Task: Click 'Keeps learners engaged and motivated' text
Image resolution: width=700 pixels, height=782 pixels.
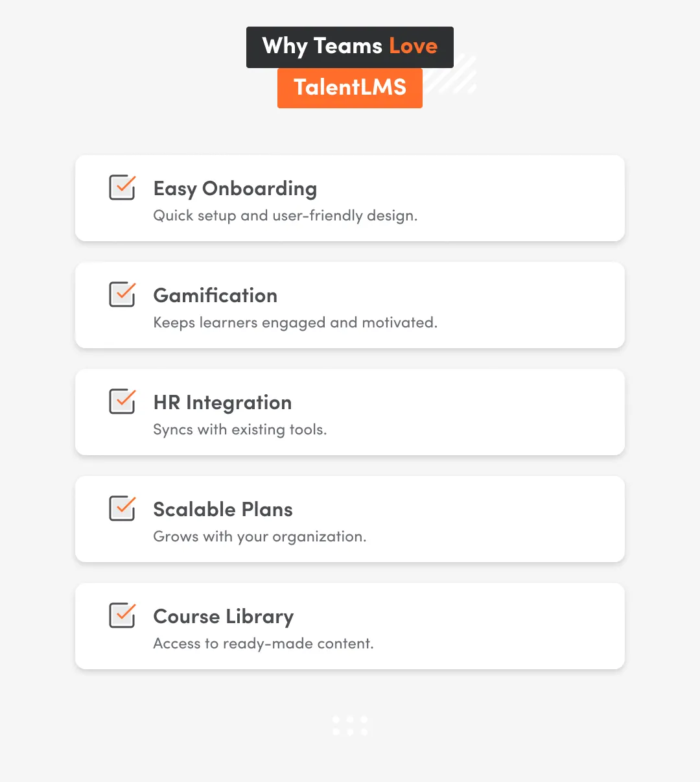Action: (295, 323)
